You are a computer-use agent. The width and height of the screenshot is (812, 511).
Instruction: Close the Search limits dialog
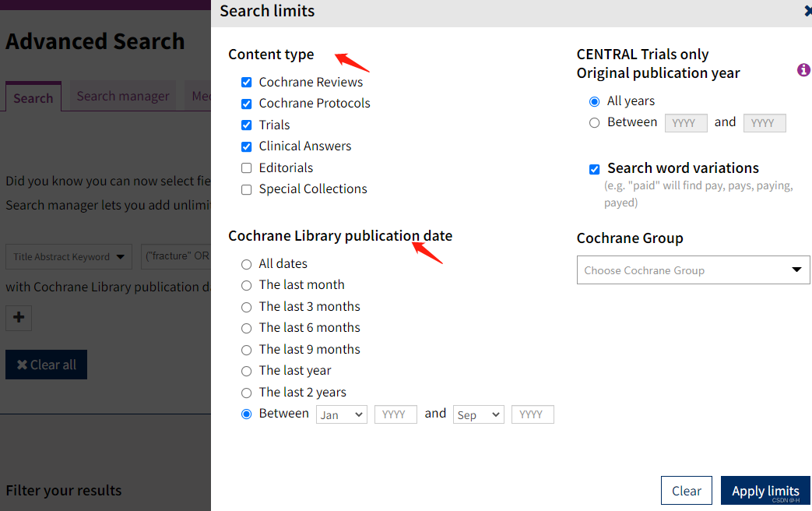(808, 11)
